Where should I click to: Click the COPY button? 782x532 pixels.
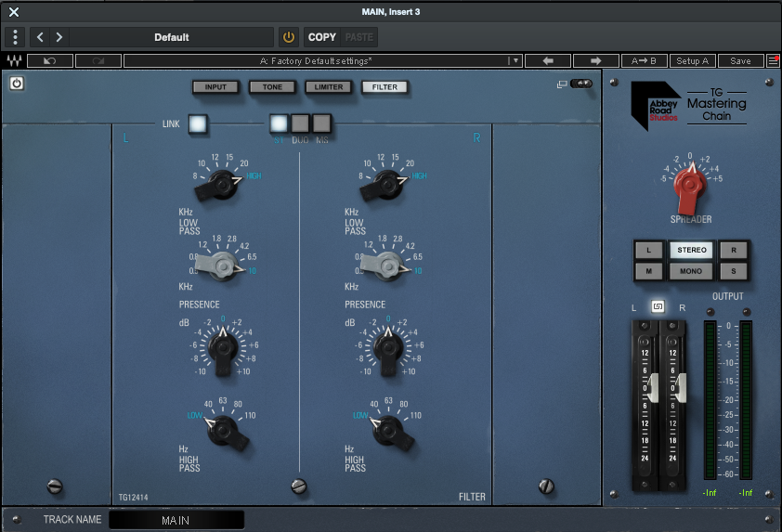321,37
